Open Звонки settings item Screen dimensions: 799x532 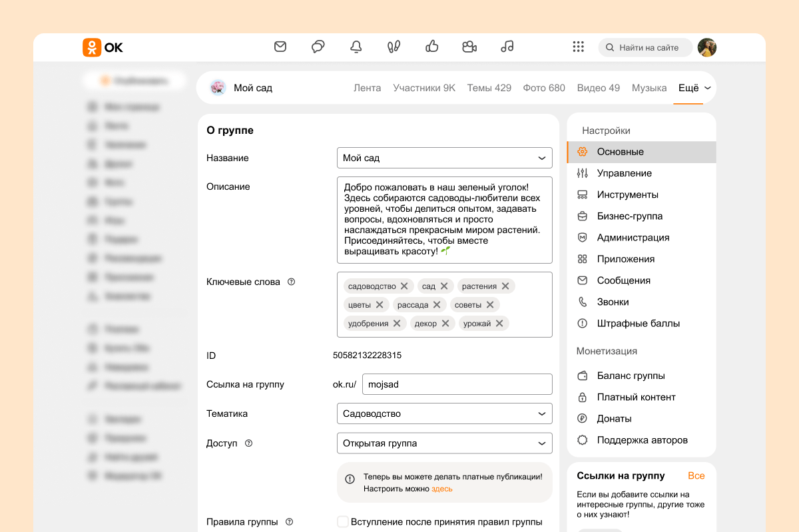click(642, 302)
